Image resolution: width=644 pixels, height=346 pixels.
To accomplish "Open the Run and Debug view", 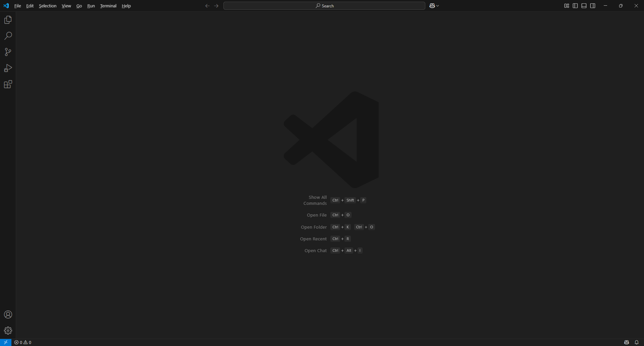I will pyautogui.click(x=8, y=68).
